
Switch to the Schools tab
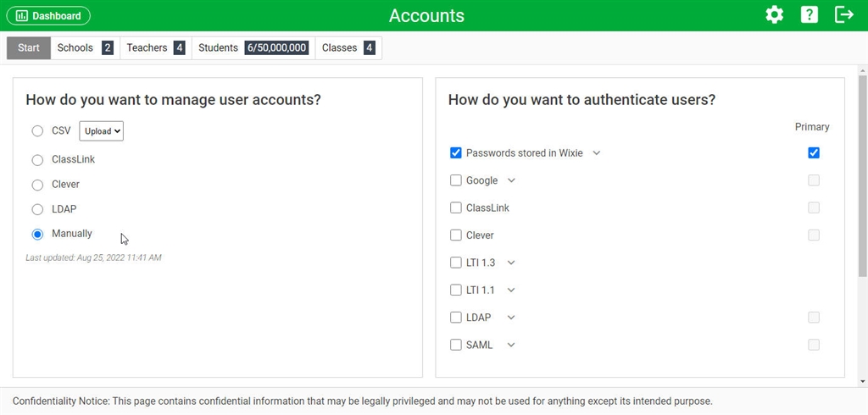point(86,48)
